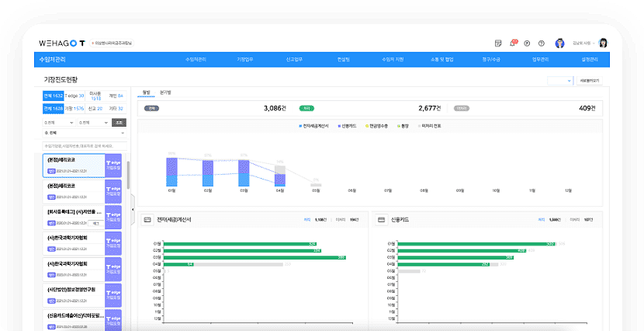Select the 전체 1632 filter
This screenshot has height=331, width=644.
pyautogui.click(x=54, y=96)
